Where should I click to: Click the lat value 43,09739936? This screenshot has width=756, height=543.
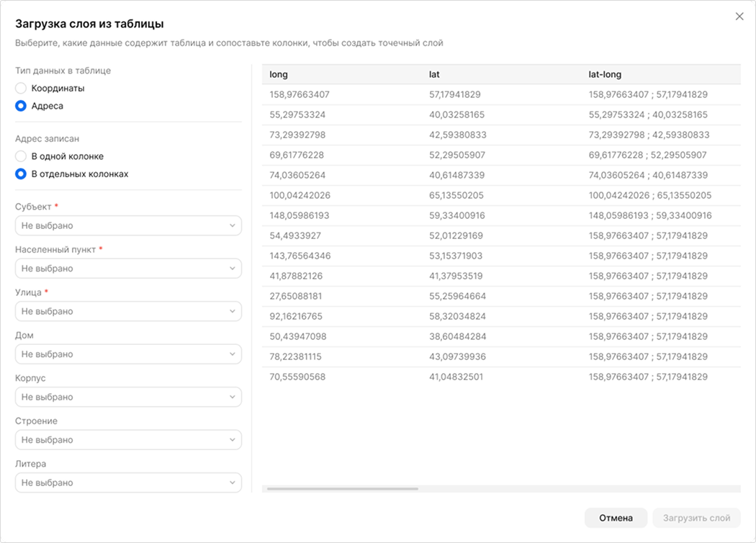457,357
